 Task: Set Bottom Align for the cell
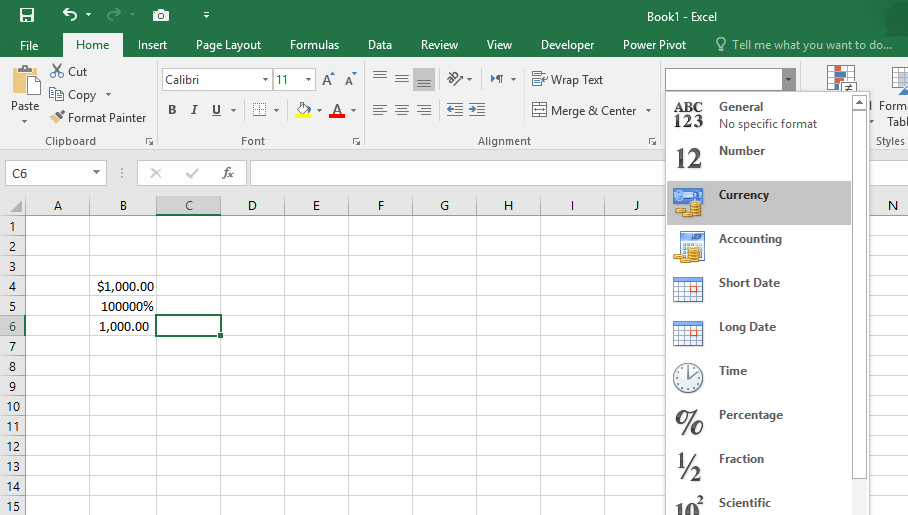(424, 79)
